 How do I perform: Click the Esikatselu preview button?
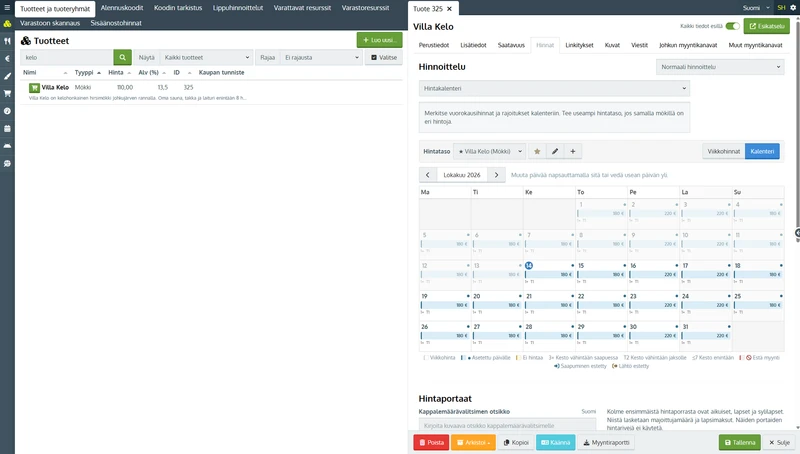coord(766,26)
